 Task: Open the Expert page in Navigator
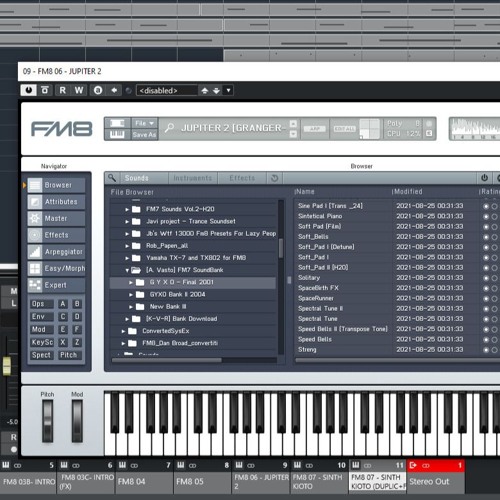pyautogui.click(x=56, y=285)
